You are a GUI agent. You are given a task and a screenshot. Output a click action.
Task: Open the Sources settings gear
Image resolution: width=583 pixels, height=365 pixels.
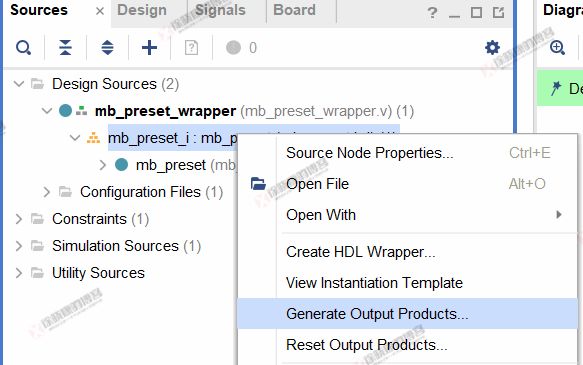pyautogui.click(x=492, y=48)
